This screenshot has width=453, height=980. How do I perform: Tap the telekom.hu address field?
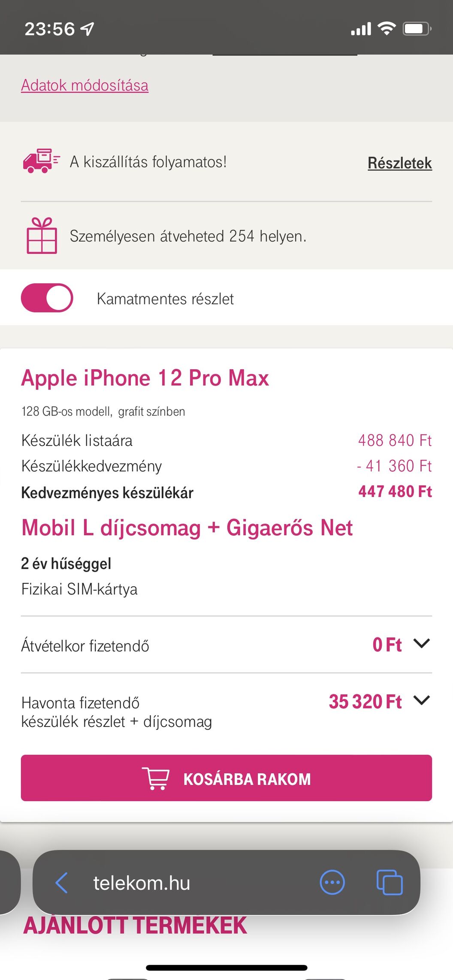point(142,883)
